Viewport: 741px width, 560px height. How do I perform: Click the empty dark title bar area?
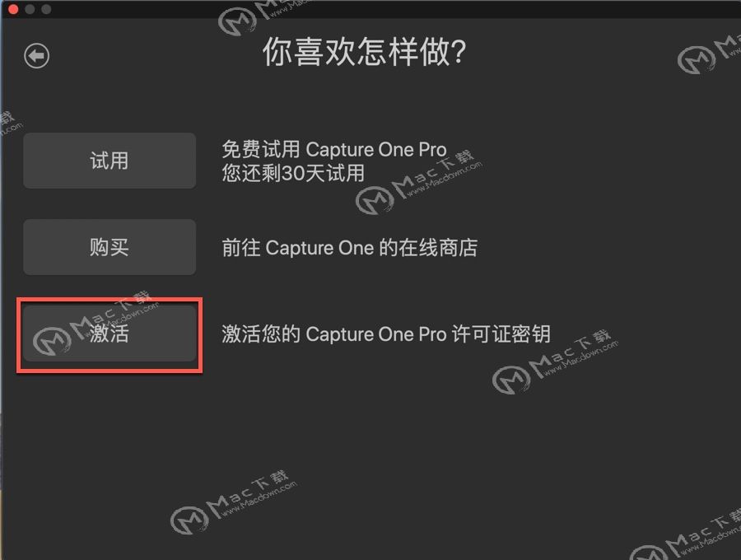473,9
